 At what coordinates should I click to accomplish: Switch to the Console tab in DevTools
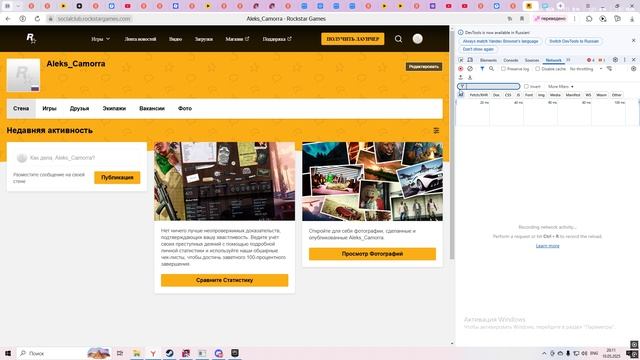click(x=511, y=60)
